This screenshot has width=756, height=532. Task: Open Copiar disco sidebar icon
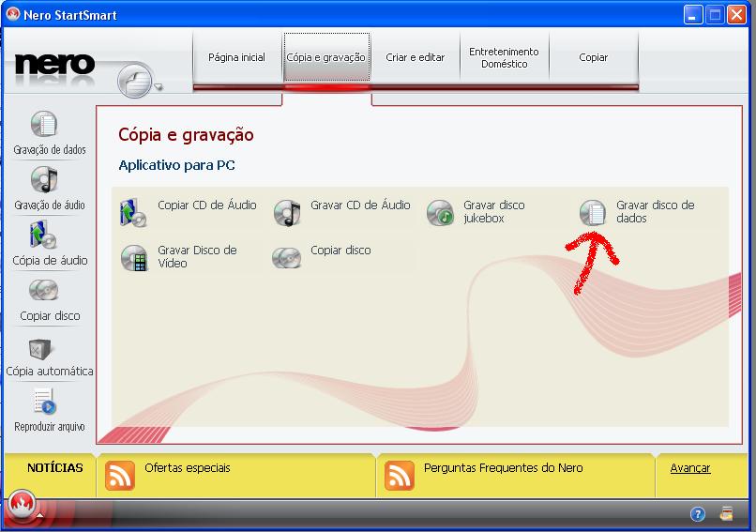43,290
